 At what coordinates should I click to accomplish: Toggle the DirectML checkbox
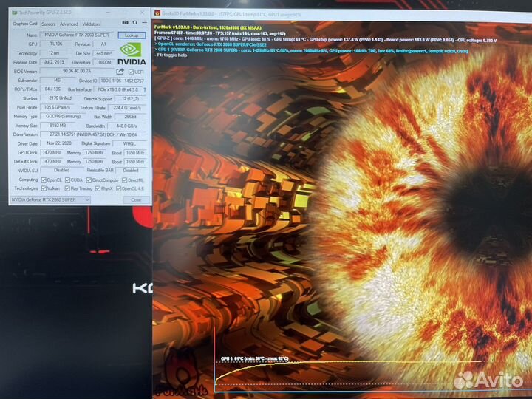(x=125, y=180)
